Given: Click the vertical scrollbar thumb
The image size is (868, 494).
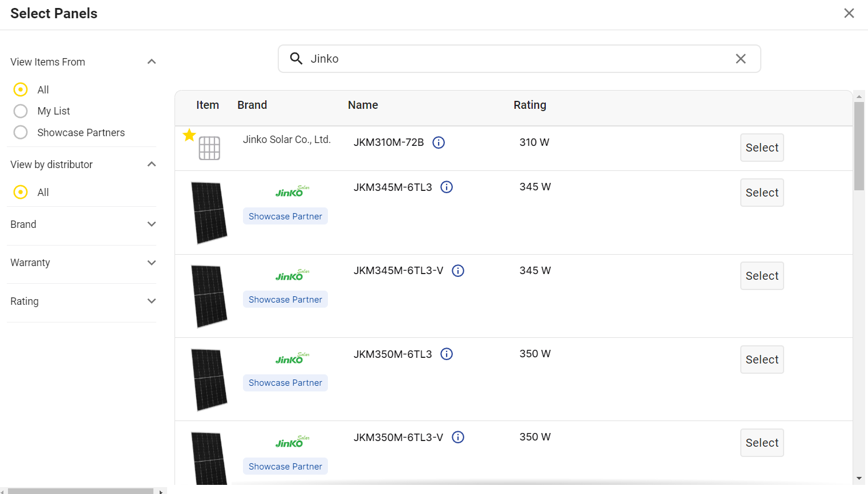Looking at the screenshot, I should coord(859,146).
